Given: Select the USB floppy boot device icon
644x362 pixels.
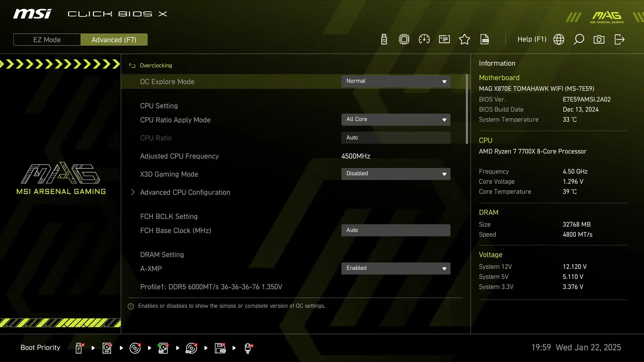Looking at the screenshot, I should tap(220, 348).
